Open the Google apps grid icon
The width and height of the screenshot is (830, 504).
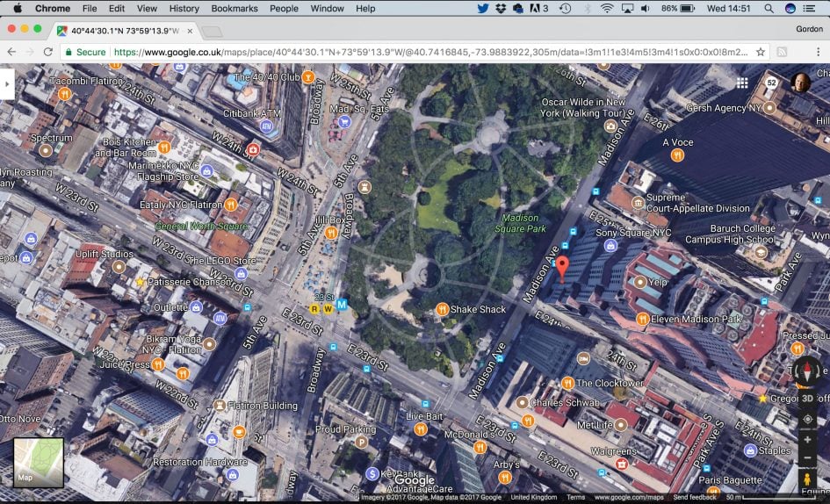coord(742,83)
